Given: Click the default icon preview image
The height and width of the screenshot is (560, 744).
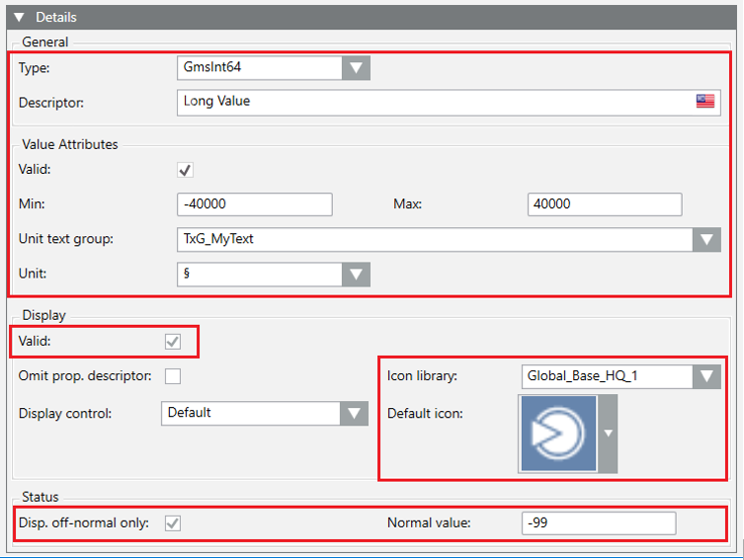Looking at the screenshot, I should (x=557, y=434).
